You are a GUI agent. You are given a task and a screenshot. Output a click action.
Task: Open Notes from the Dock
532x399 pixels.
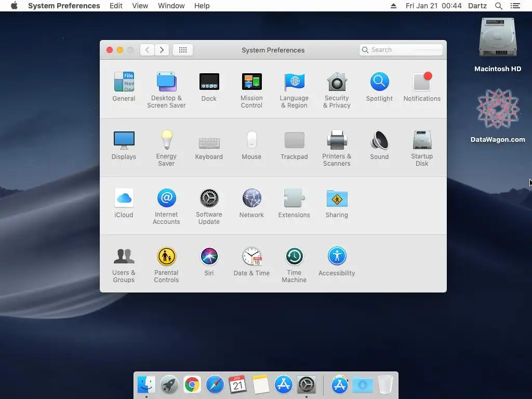tap(261, 385)
